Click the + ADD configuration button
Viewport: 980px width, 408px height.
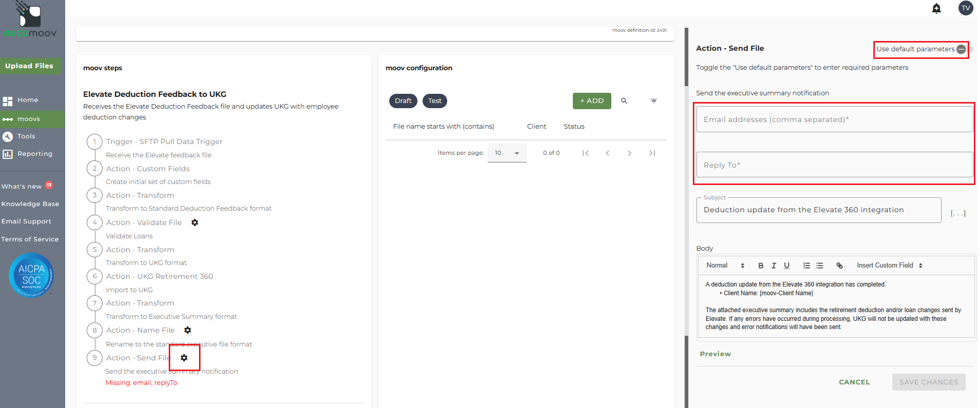592,101
